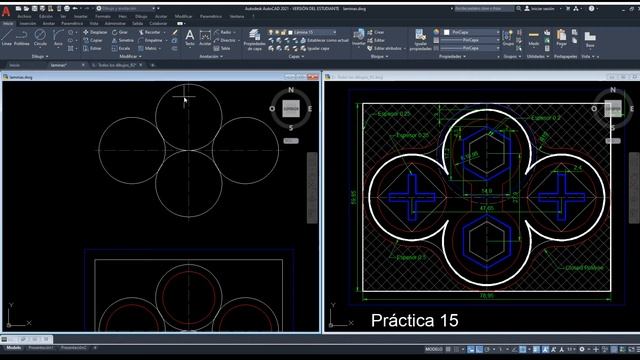640x360 pixels.
Task: Click the Insertar block tool
Action: 359,38
